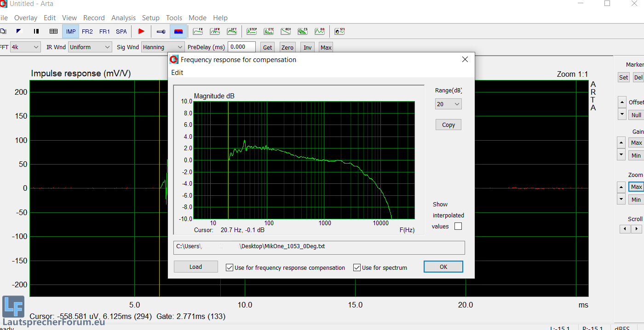The height and width of the screenshot is (330, 644).
Task: Switch to FR2 measurement mode
Action: (x=87, y=31)
